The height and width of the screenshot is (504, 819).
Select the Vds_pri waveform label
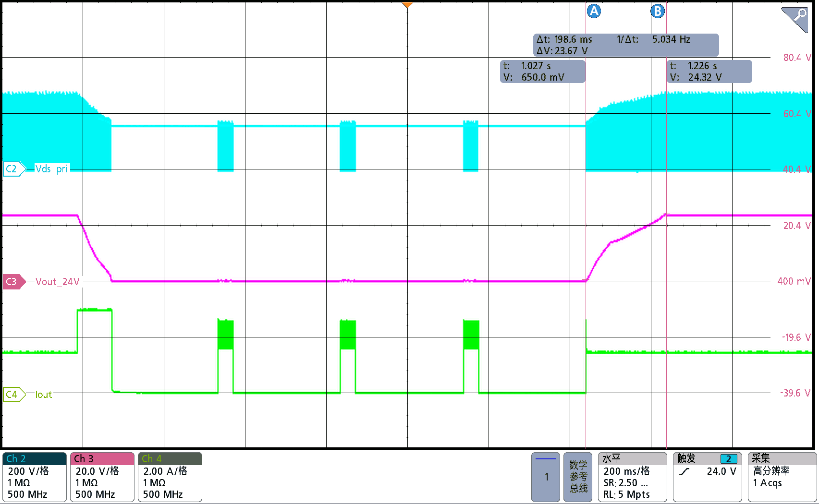point(52,169)
